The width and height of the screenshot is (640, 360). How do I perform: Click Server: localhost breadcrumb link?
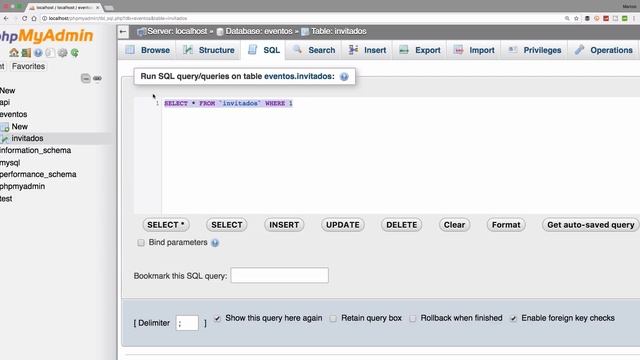point(177,31)
